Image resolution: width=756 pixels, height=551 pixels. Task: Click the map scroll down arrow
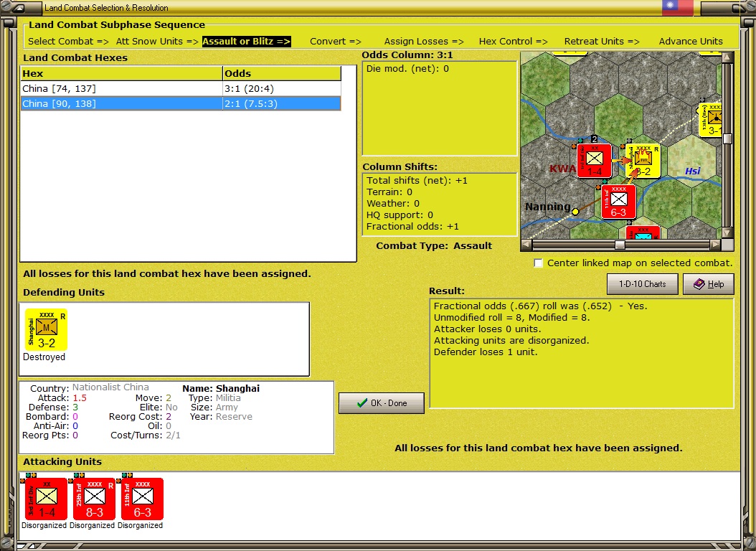pos(727,233)
